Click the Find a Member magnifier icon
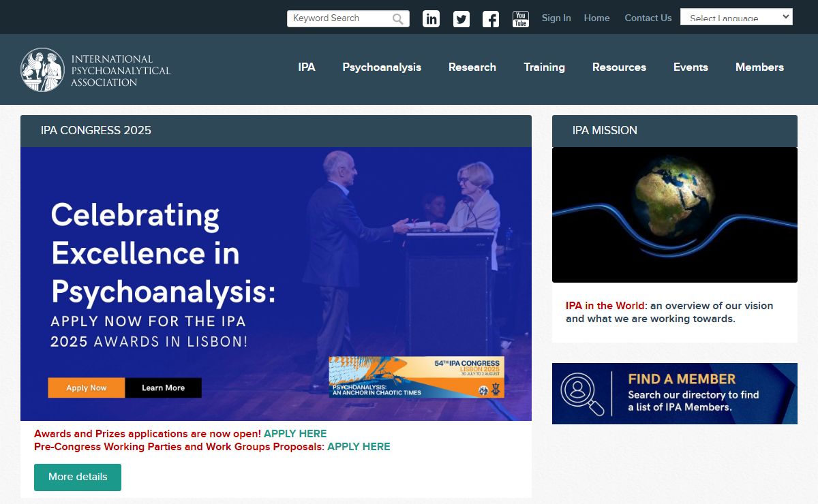Screen dimensions: 818x504 582,394
